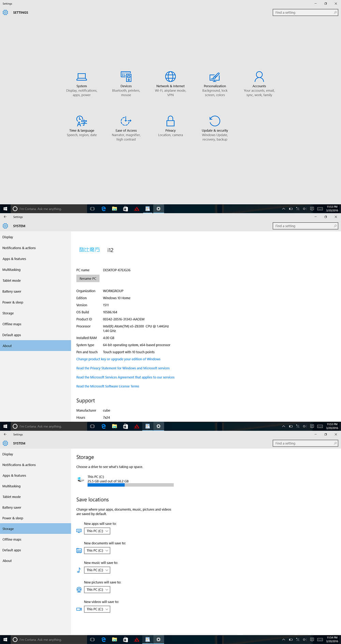
Task: Open the Personalization settings tile
Action: tap(215, 84)
